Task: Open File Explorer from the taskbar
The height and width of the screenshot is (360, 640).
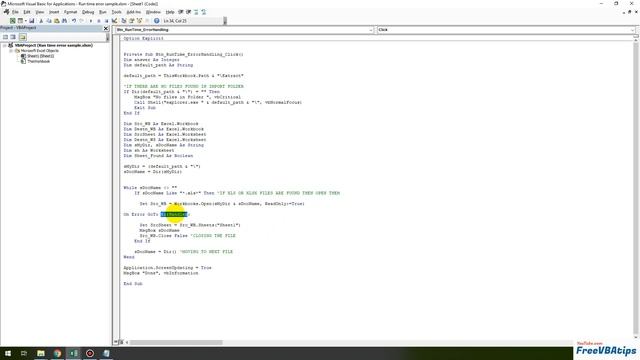Action: [41, 353]
